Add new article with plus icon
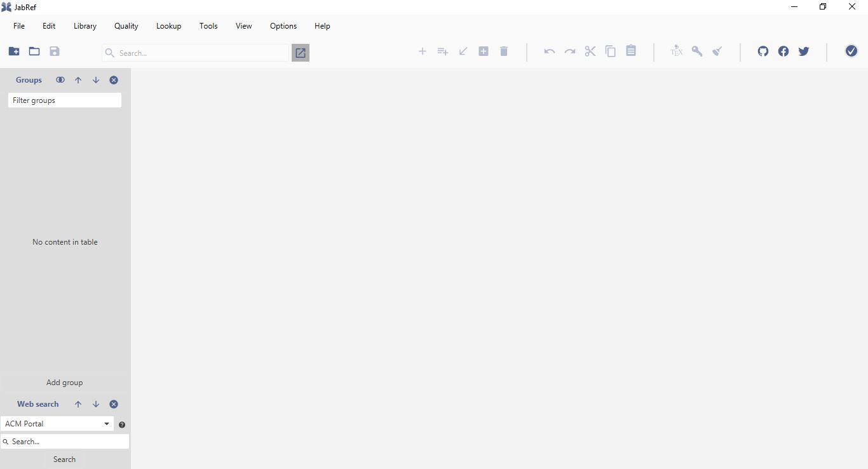868x469 pixels. pos(423,51)
